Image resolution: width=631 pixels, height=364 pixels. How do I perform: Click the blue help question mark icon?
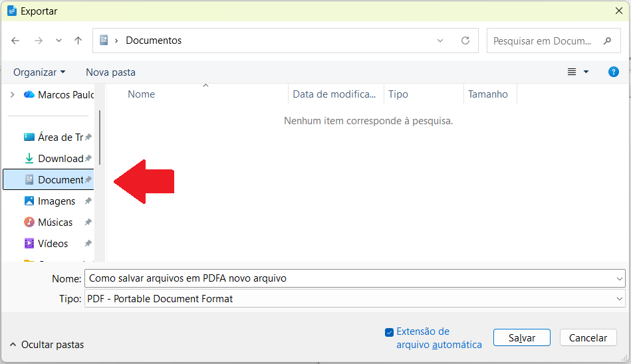(613, 72)
